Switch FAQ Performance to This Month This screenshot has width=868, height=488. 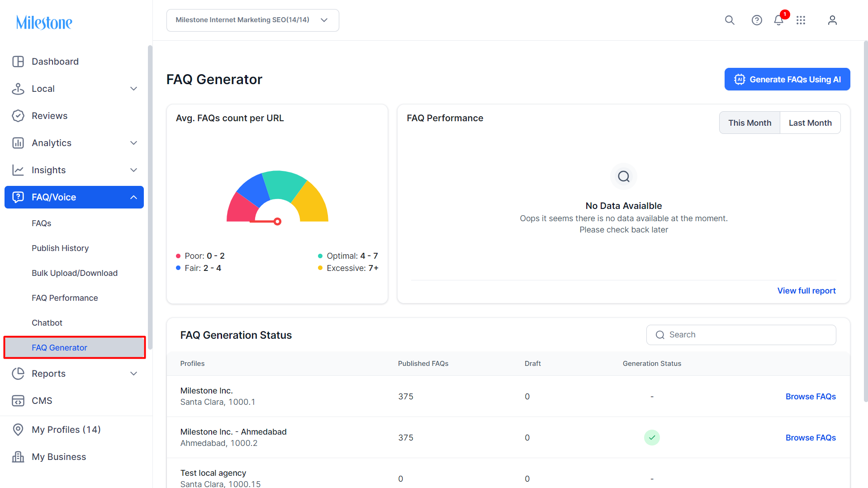749,123
